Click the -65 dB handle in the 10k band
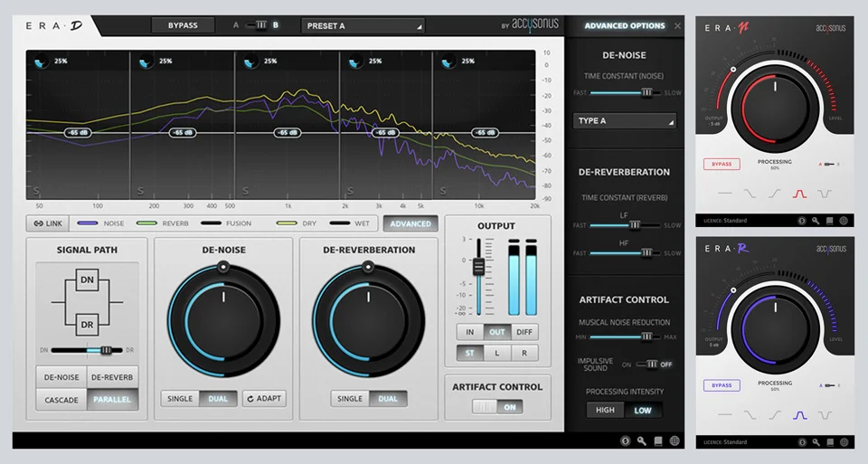868x464 pixels. point(485,133)
